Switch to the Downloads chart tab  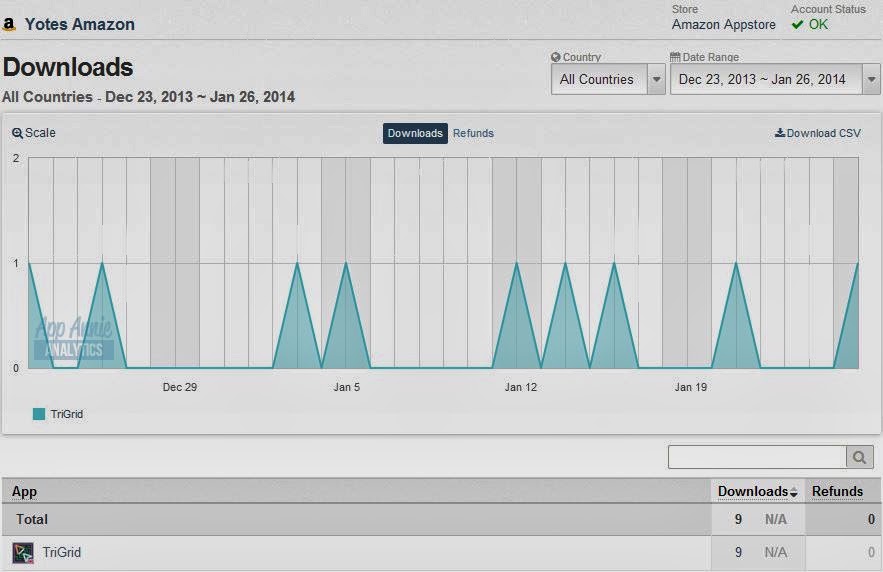(415, 133)
